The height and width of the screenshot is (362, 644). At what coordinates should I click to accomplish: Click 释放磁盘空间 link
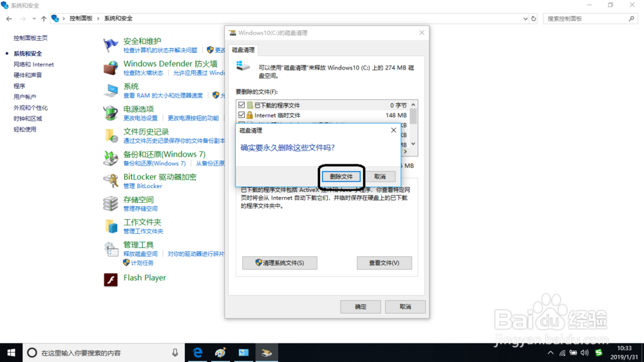click(x=140, y=254)
